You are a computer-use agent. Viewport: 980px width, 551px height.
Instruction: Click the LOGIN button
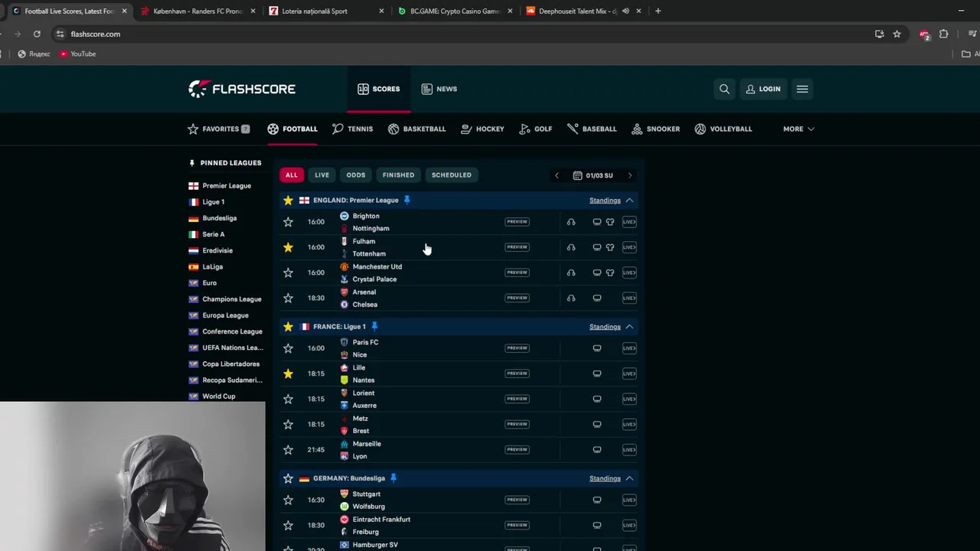click(x=763, y=89)
